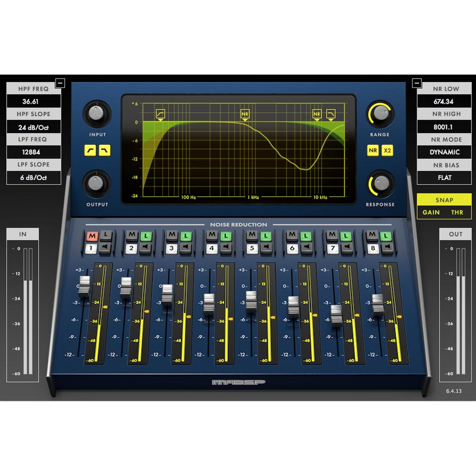Screen dimensions: 476x476
Task: Select the left NR marker on the graph
Action: tap(245, 114)
